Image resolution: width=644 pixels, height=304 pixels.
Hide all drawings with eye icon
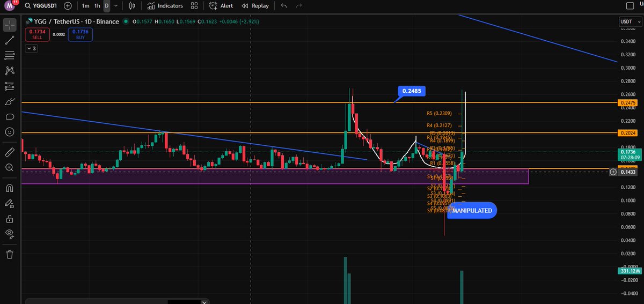coord(9,234)
